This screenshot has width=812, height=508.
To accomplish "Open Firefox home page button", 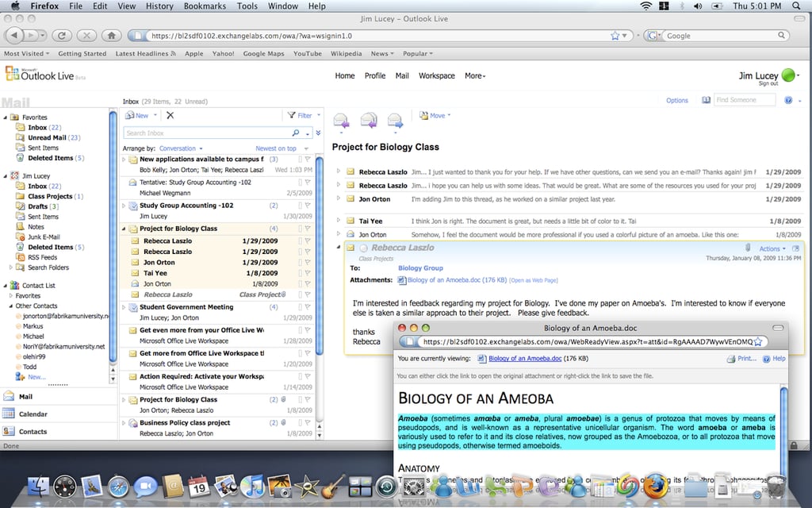I will click(x=111, y=36).
